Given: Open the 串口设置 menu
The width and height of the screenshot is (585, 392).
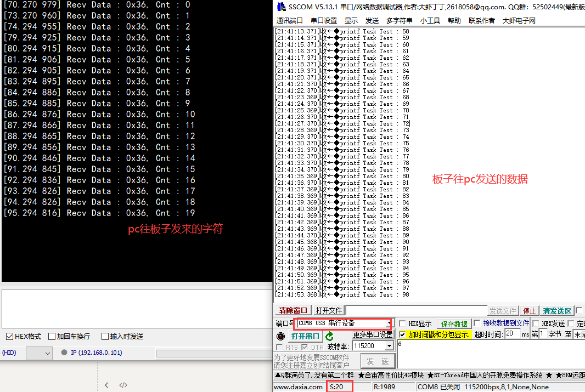Looking at the screenshot, I should 324,20.
